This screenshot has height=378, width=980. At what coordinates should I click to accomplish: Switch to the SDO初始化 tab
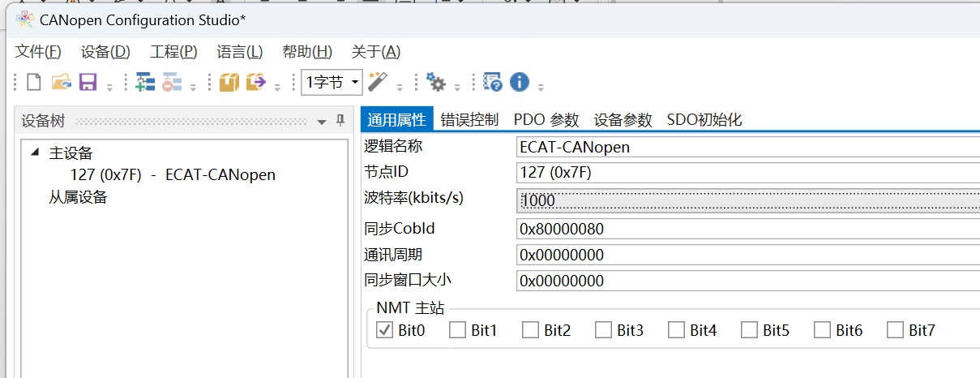pos(704,120)
